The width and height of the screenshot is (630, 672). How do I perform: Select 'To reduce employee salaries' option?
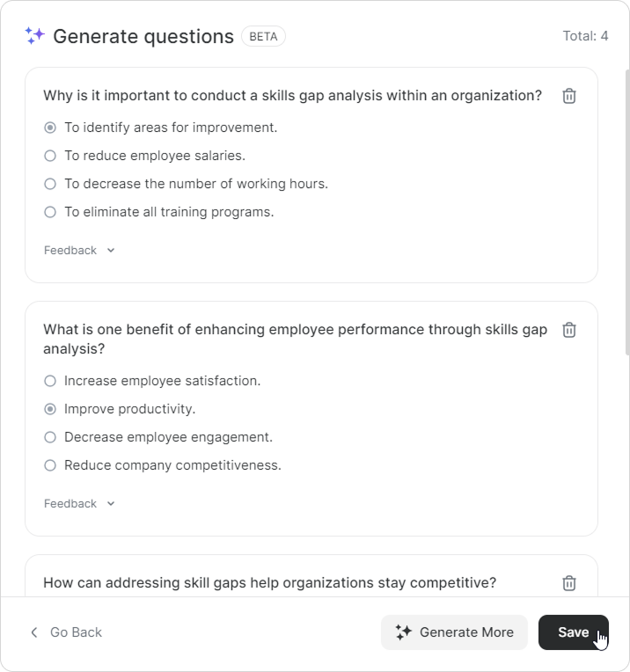pos(50,156)
